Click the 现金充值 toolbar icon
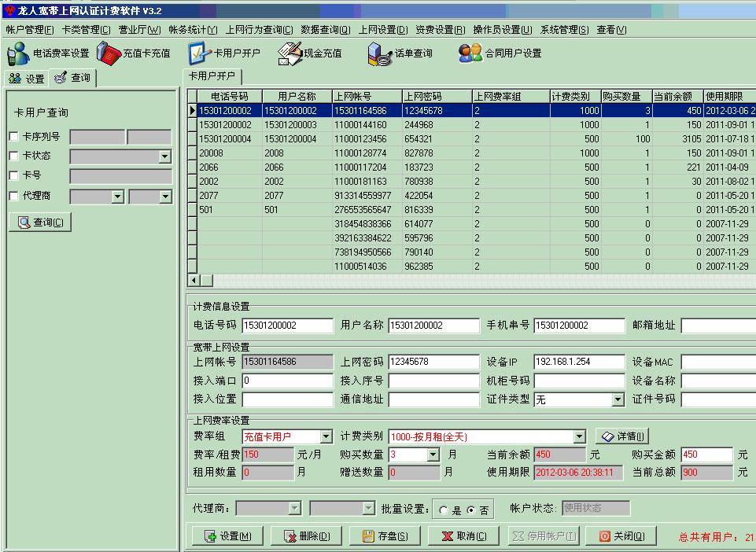Viewport: 756px width, 552px height. click(x=289, y=53)
